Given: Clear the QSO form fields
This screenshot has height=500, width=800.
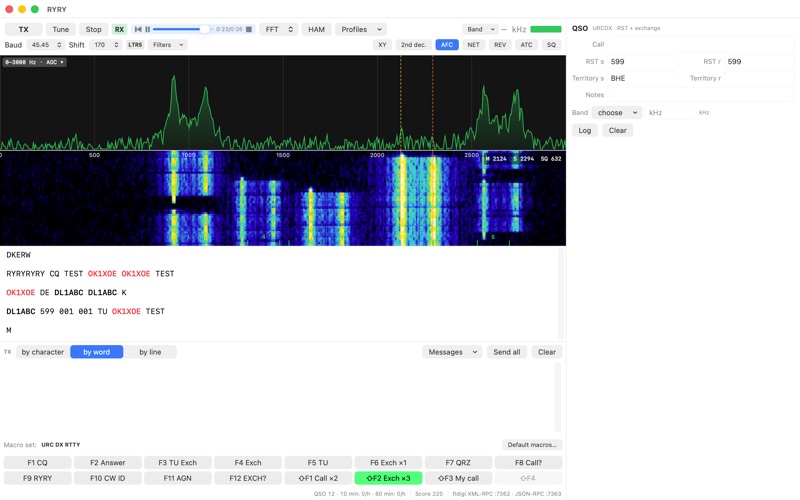Looking at the screenshot, I should [x=617, y=131].
